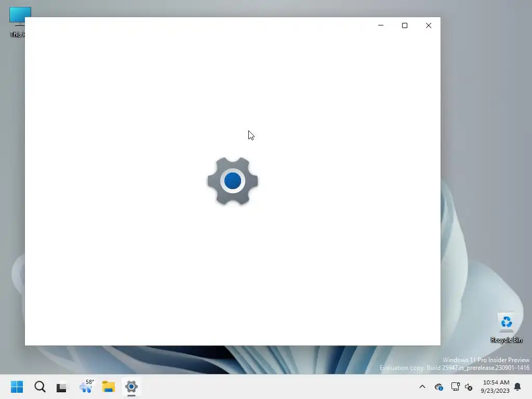Click the cloud status icon in the system tray
Image resolution: width=532 pixels, height=399 pixels.
(438, 387)
